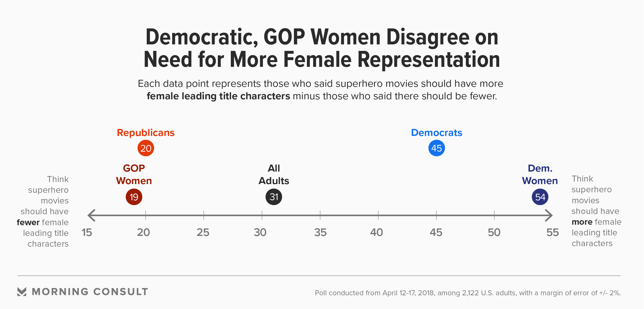Image resolution: width=644 pixels, height=309 pixels.
Task: Click the black All Adults 31 circle
Action: tap(274, 197)
